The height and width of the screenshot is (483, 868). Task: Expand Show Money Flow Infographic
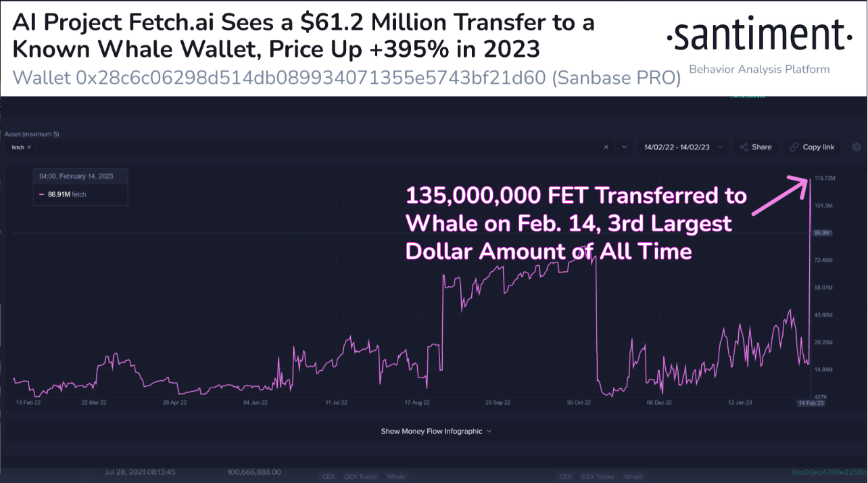(436, 431)
